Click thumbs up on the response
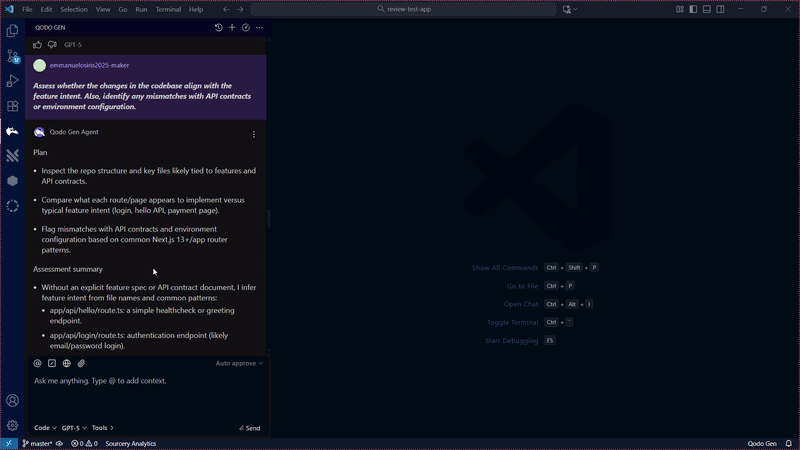 [38, 45]
